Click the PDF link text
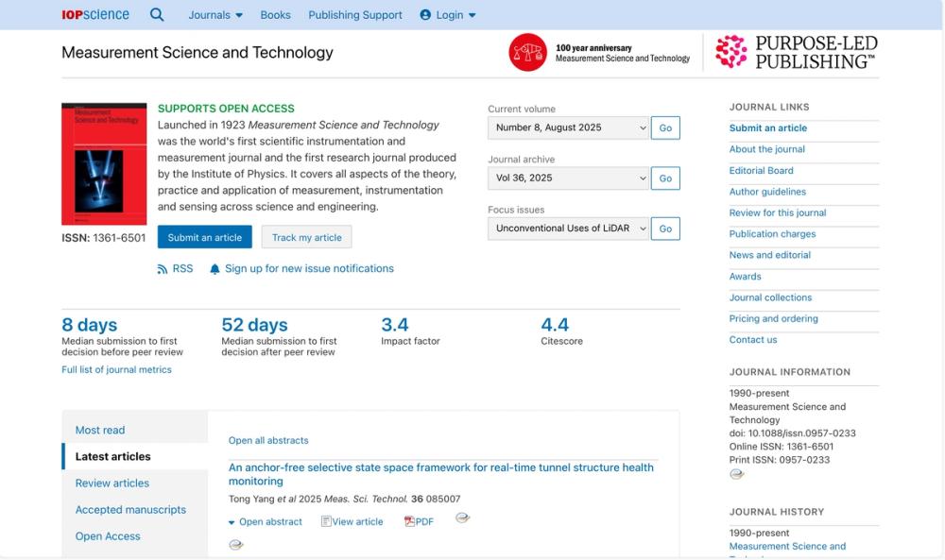This screenshot has height=560, width=945. (424, 521)
